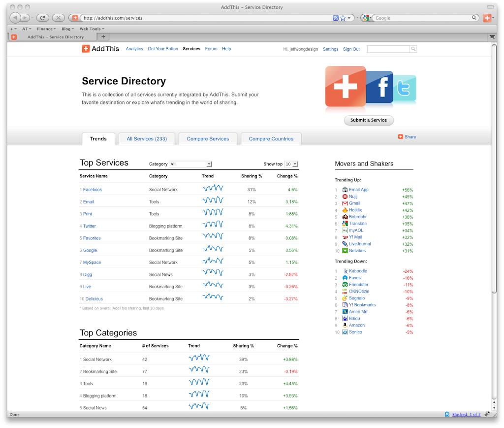The image size is (504, 428).
Task: Click the page vertical scrollbar thumb
Action: coord(494,169)
